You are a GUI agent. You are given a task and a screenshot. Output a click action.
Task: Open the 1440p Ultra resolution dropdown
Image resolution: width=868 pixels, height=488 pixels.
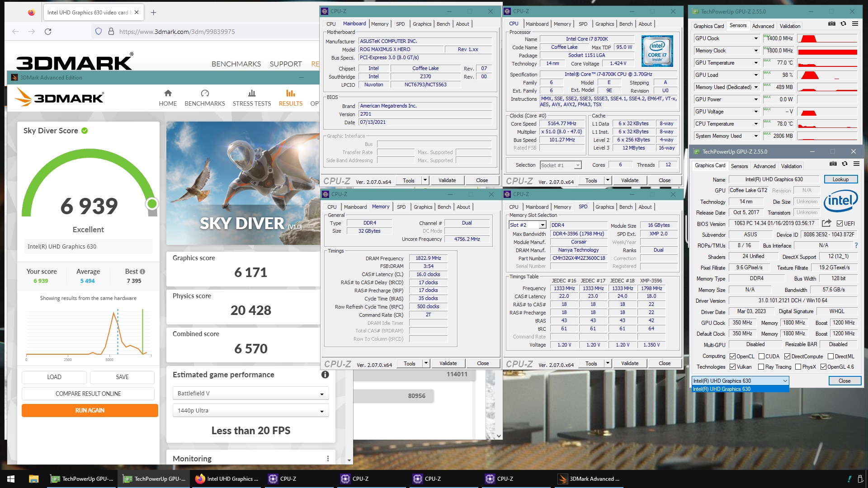(250, 411)
